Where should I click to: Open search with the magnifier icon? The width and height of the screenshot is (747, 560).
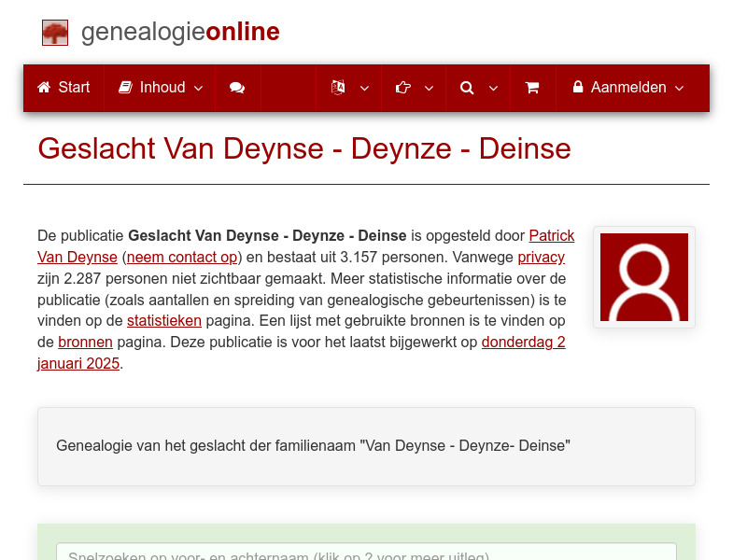(x=466, y=88)
